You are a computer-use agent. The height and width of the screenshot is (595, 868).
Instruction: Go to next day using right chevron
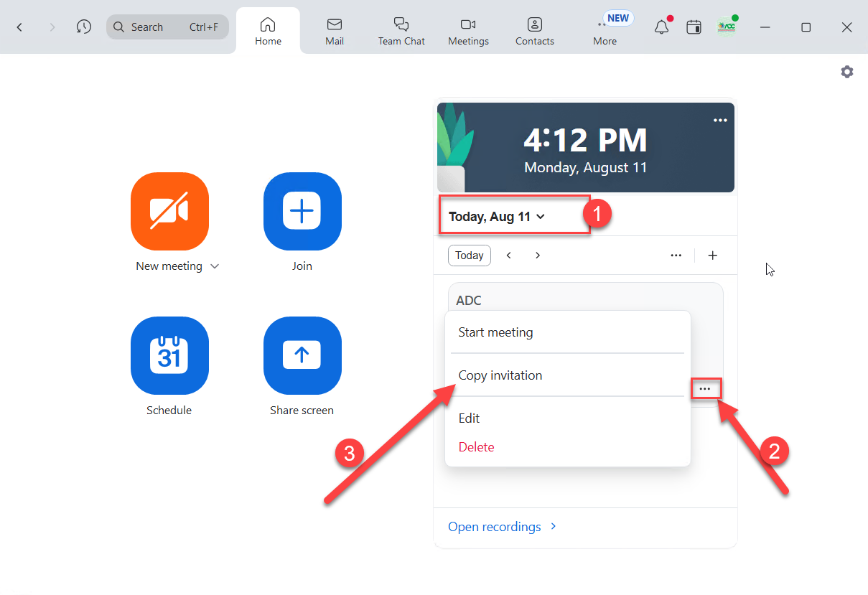point(538,256)
